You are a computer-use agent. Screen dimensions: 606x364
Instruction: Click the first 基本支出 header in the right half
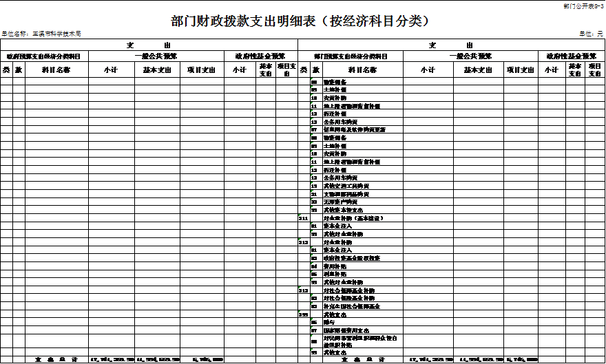click(477, 69)
